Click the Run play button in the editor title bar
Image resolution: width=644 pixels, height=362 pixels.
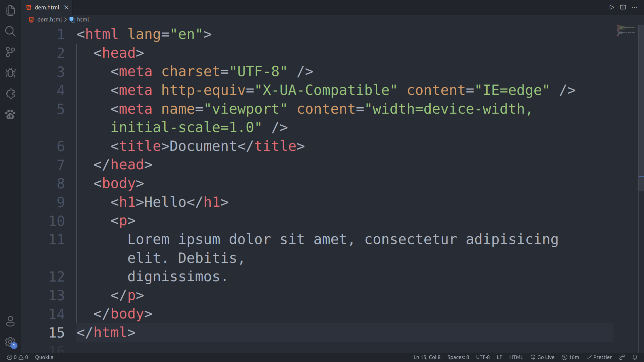[x=611, y=7]
